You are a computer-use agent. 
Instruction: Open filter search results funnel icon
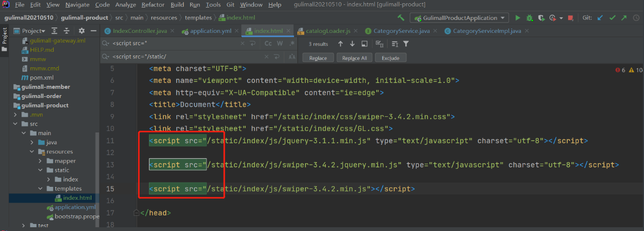tap(406, 44)
